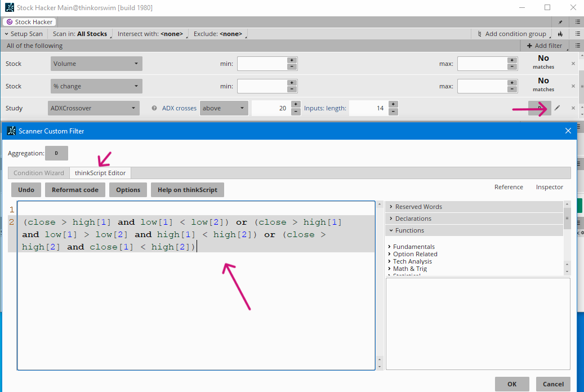Click into the % change max input field
The width and height of the screenshot is (584, 392).
coord(482,86)
